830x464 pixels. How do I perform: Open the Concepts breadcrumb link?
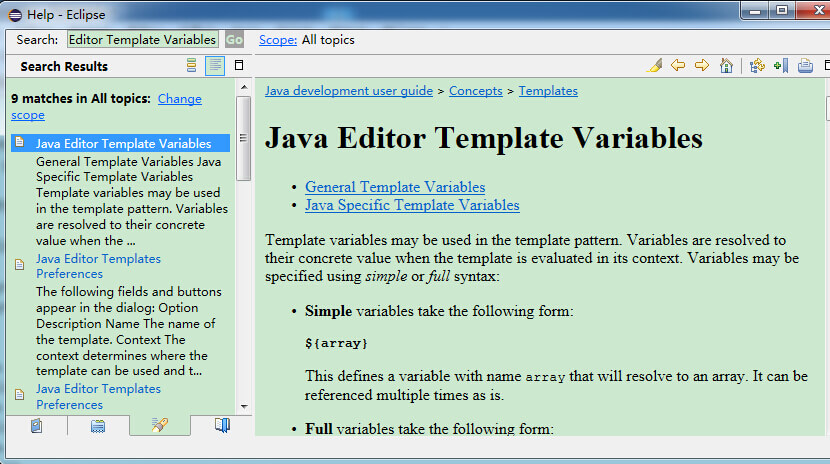click(475, 91)
